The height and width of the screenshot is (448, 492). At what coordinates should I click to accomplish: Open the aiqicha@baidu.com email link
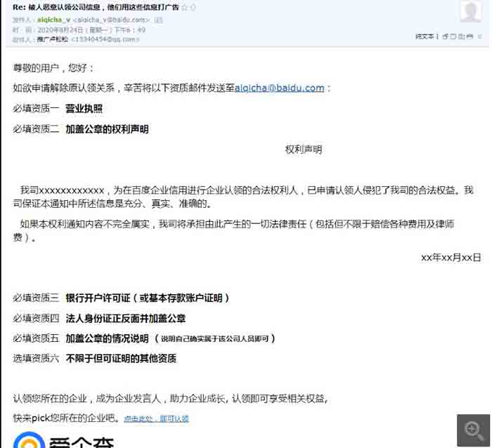click(x=280, y=88)
